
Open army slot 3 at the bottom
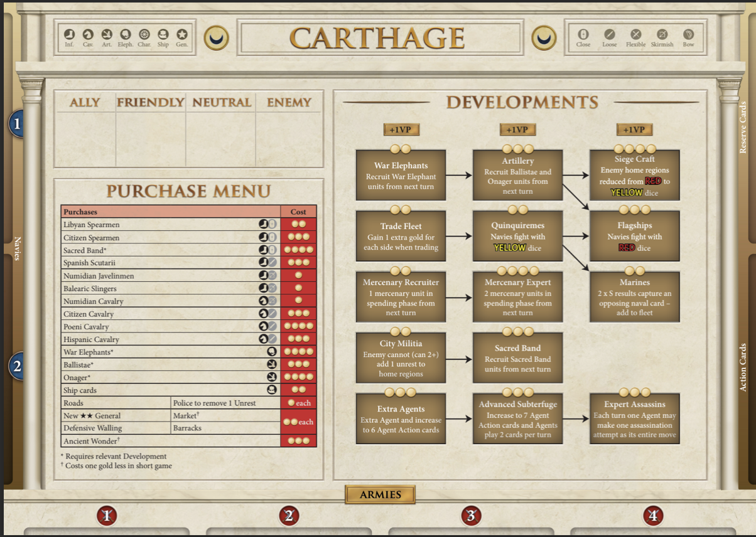tap(471, 516)
